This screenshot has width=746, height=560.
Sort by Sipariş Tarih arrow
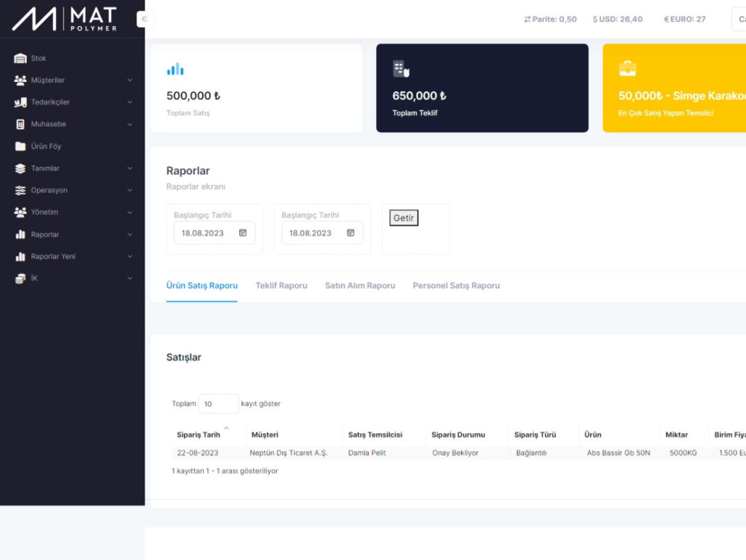point(227,428)
